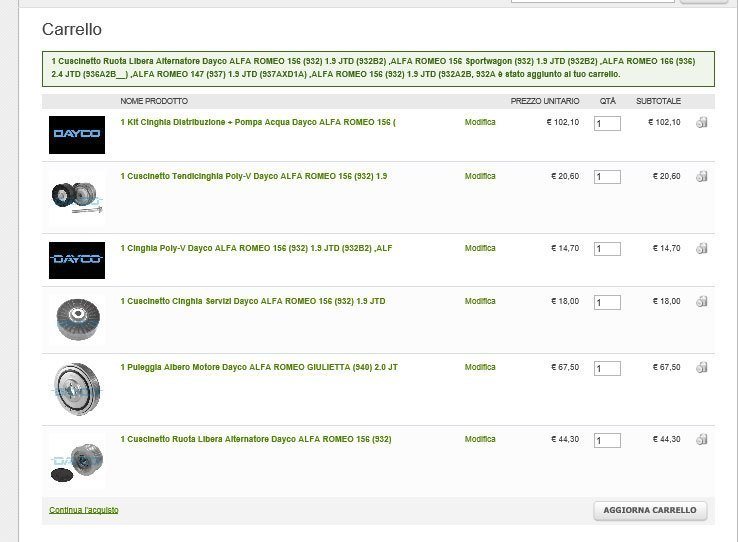This screenshot has height=542, width=738.
Task: Select the € 14,70 unit price
Action: click(565, 248)
